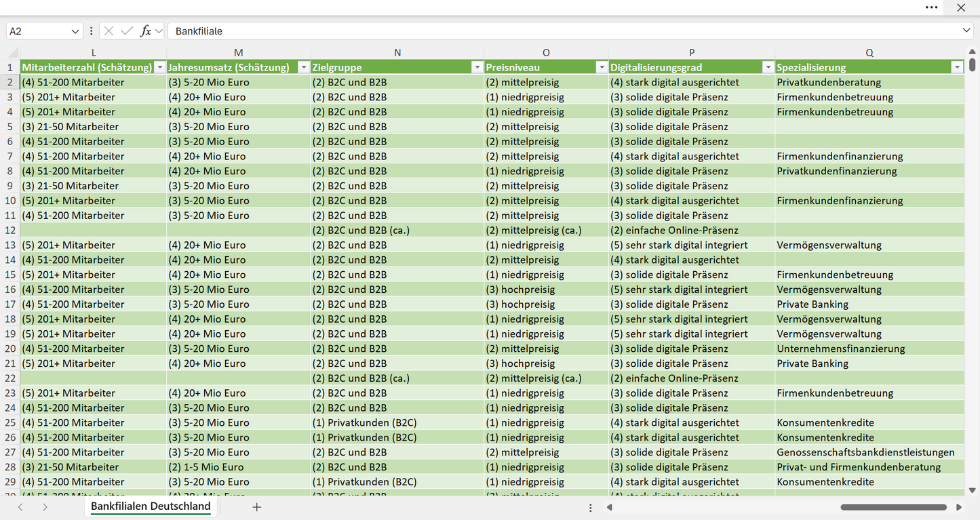
Task: Open name box options vertical dots
Action: point(91,31)
